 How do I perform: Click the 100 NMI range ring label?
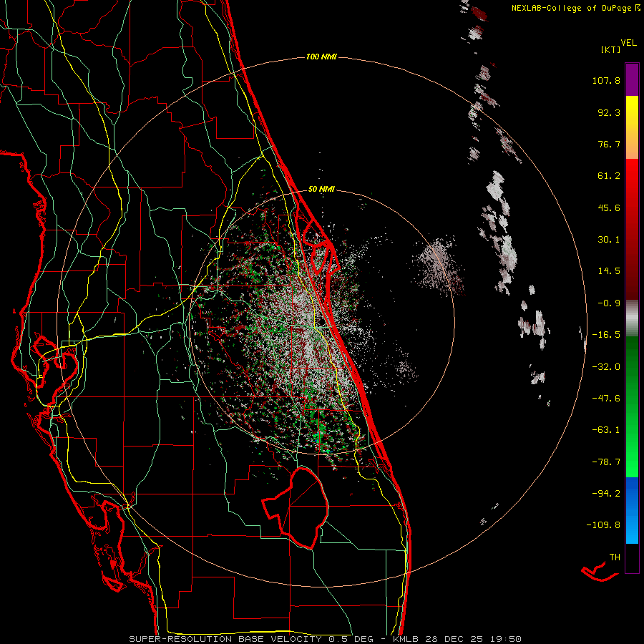321,57
